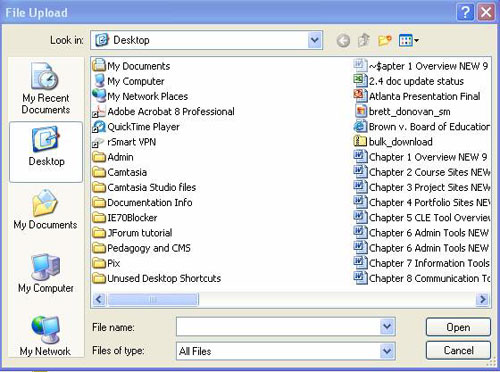Select Chapter 1 Overview NEW document

(x=421, y=157)
